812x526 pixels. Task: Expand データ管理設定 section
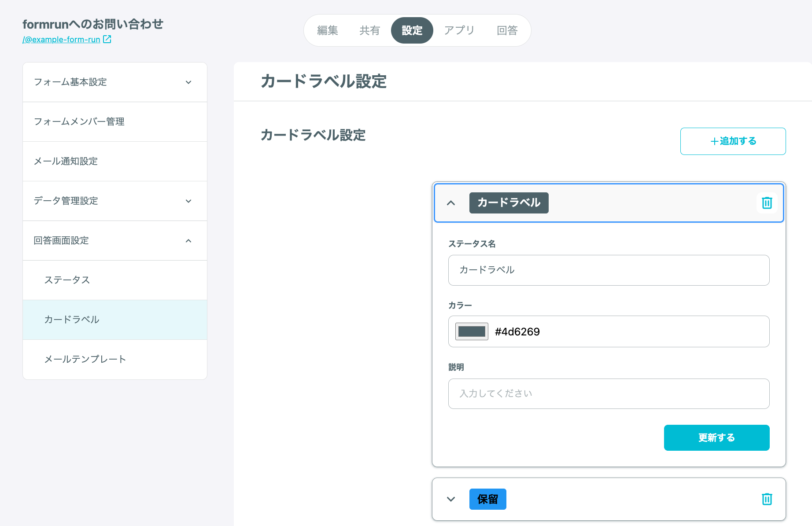115,201
